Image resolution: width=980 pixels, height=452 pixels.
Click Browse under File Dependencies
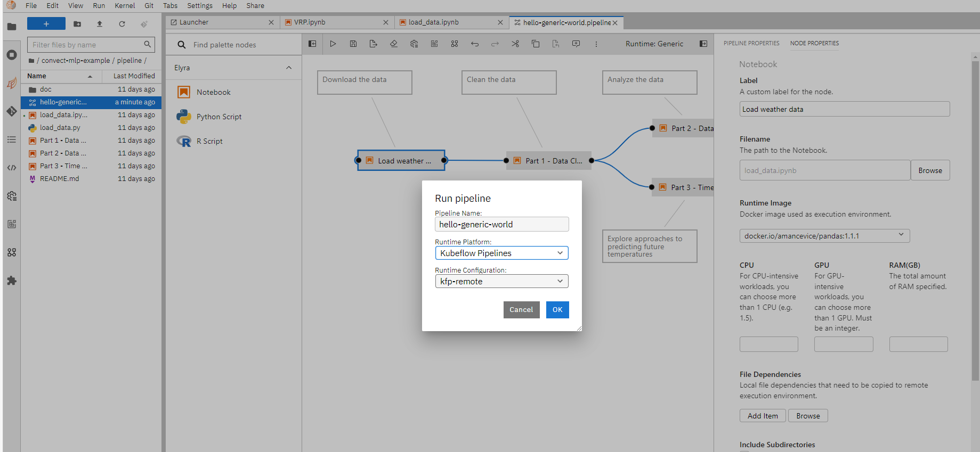808,416
